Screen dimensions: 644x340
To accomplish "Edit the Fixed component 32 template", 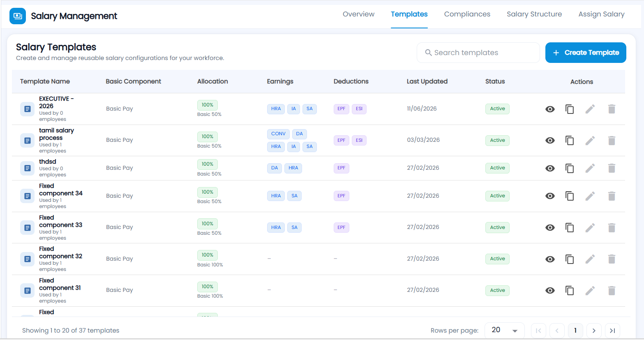I will [x=590, y=259].
